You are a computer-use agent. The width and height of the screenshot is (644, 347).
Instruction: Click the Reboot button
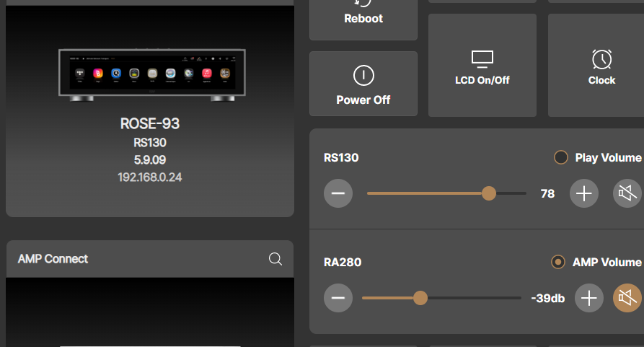tap(363, 16)
